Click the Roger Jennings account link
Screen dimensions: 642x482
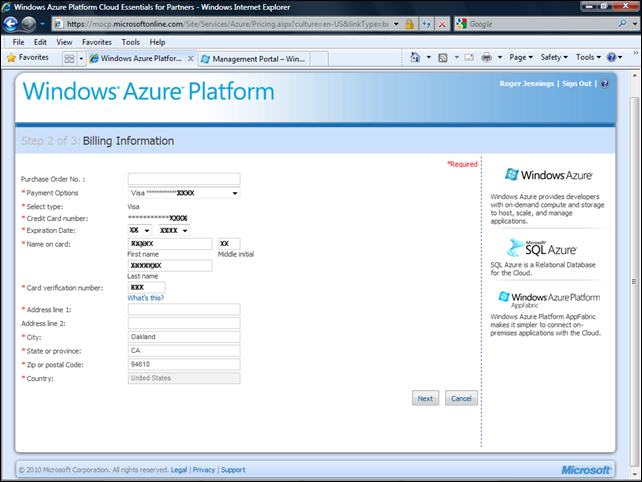pyautogui.click(x=527, y=84)
